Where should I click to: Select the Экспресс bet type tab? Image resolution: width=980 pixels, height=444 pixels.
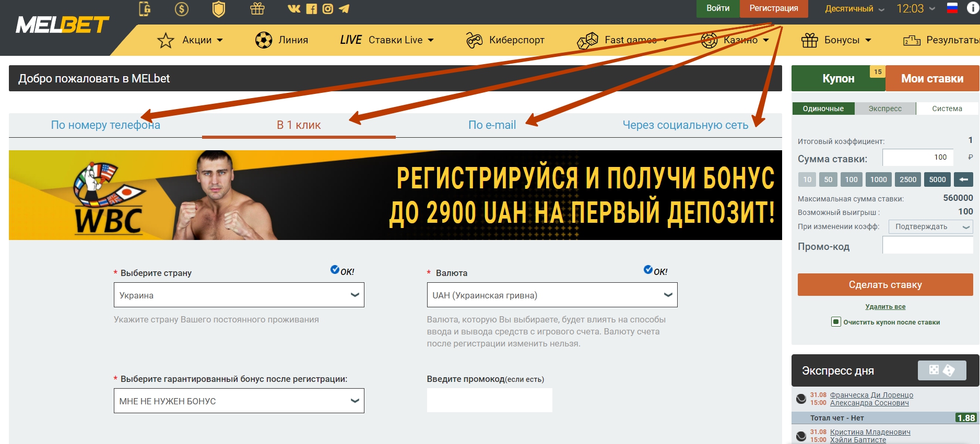click(885, 109)
